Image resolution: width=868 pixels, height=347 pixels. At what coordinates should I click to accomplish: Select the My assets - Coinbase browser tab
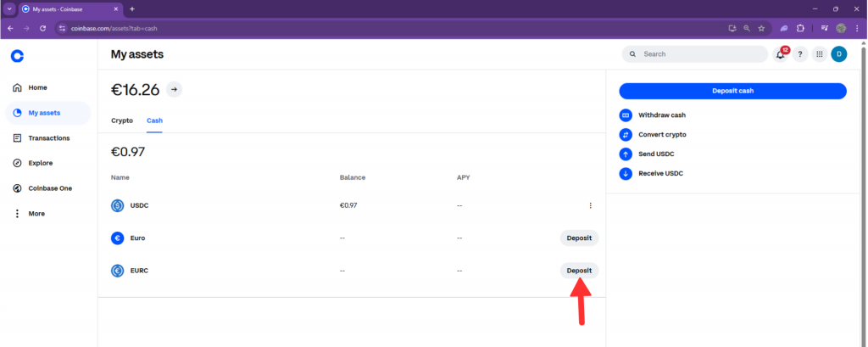pyautogui.click(x=70, y=9)
